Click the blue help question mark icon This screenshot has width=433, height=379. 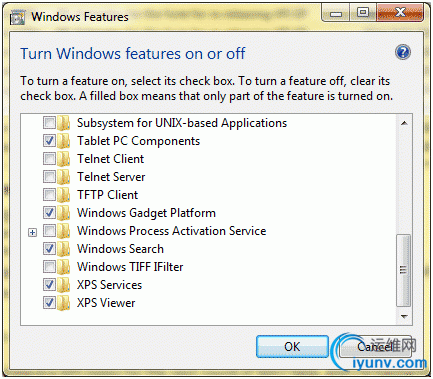click(x=403, y=53)
